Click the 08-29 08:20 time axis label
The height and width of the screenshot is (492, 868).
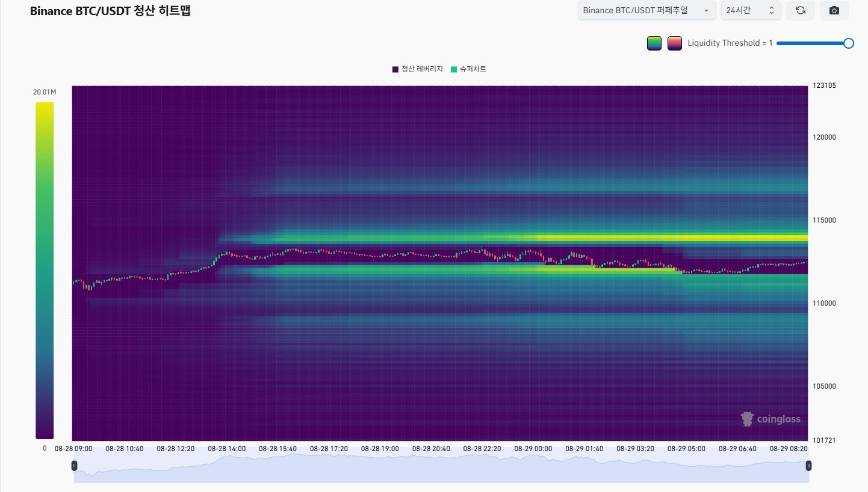[789, 449]
